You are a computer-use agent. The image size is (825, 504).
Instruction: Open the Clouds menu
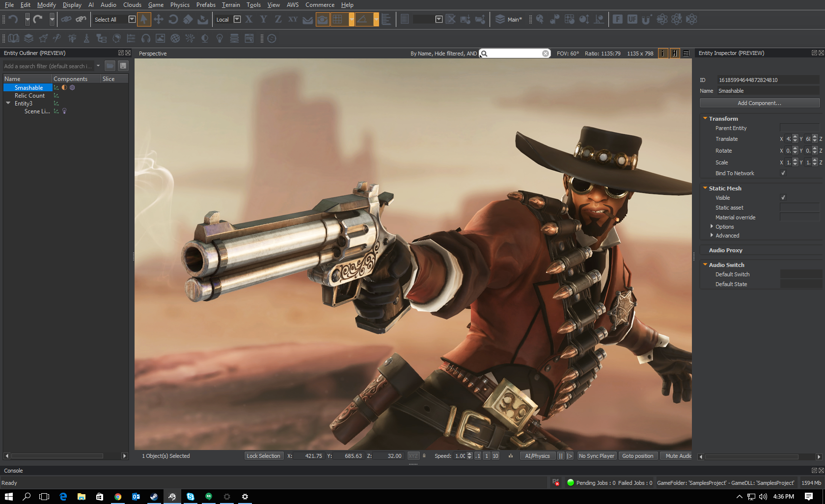132,5
